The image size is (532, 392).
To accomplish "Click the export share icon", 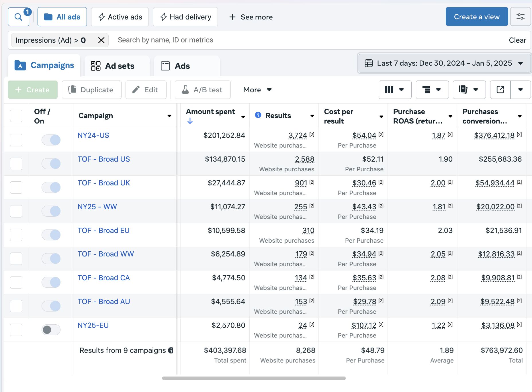I will [x=500, y=90].
